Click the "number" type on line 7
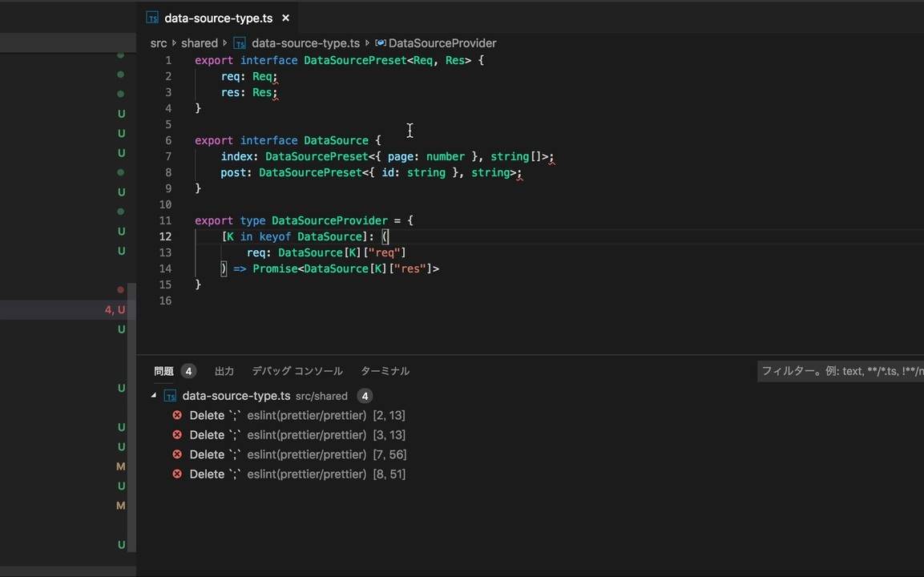This screenshot has height=577, width=924. (446, 156)
